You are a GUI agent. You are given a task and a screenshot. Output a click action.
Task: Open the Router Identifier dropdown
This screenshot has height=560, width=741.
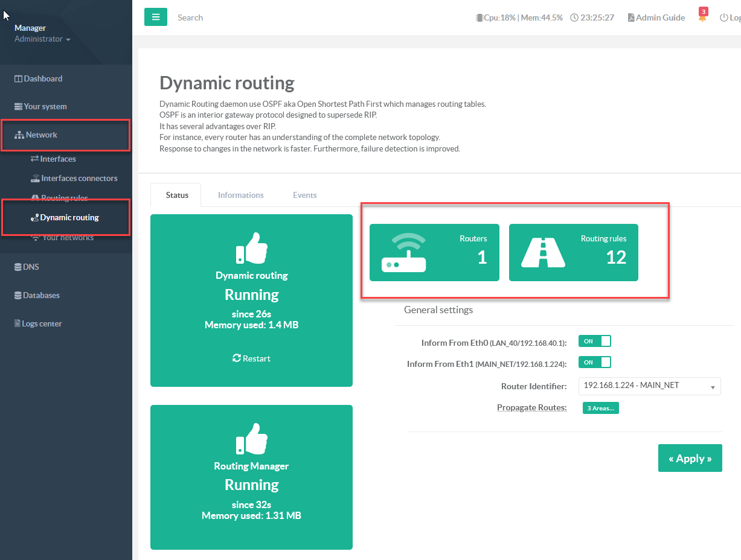(x=649, y=386)
